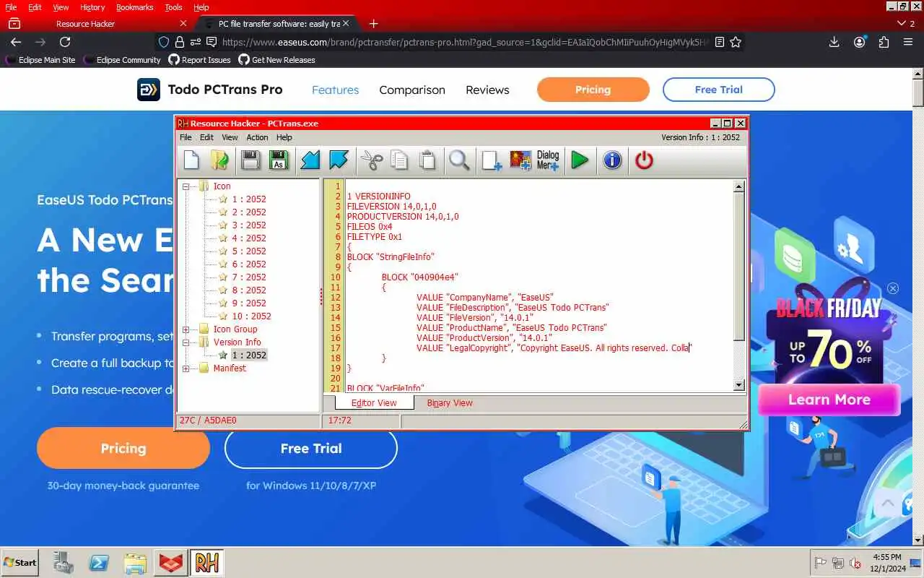
Task: Expand the Manifest folder
Action: [186, 368]
